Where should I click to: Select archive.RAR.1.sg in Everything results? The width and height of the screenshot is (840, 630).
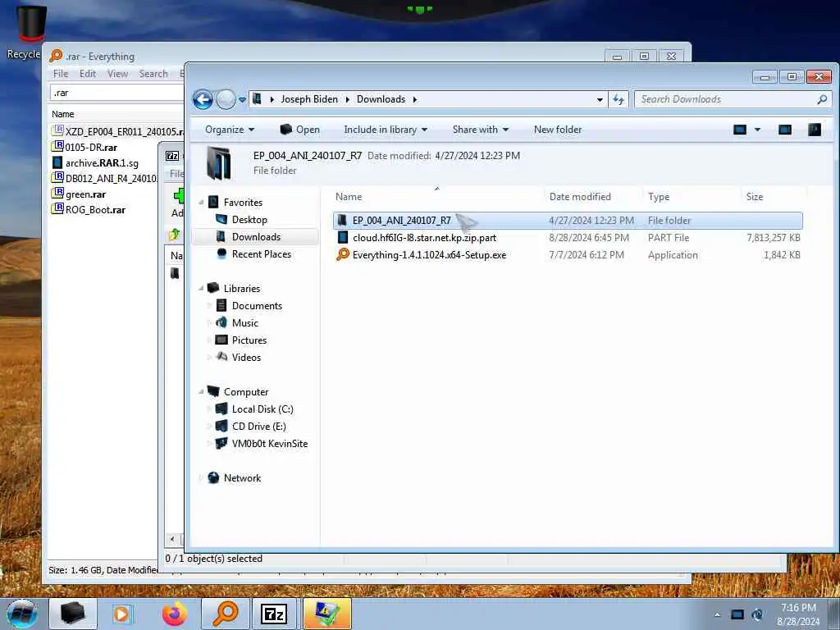click(x=101, y=163)
